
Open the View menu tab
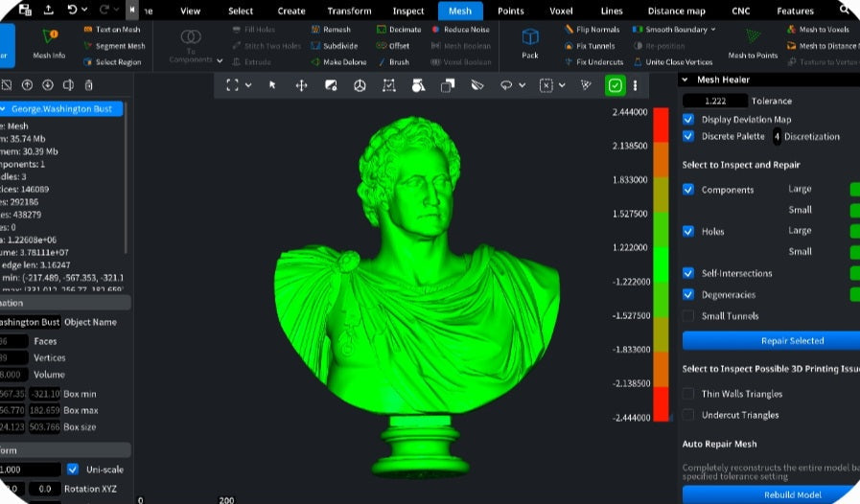click(191, 11)
